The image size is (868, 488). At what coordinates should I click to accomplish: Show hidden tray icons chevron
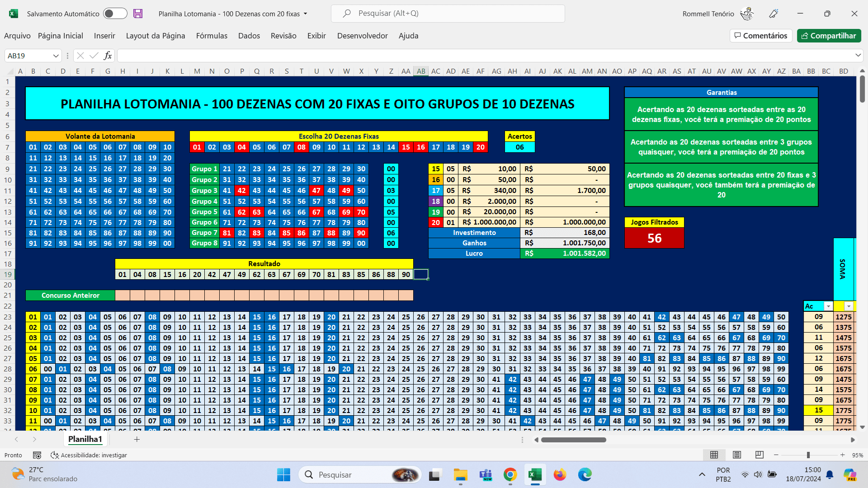[x=702, y=474]
